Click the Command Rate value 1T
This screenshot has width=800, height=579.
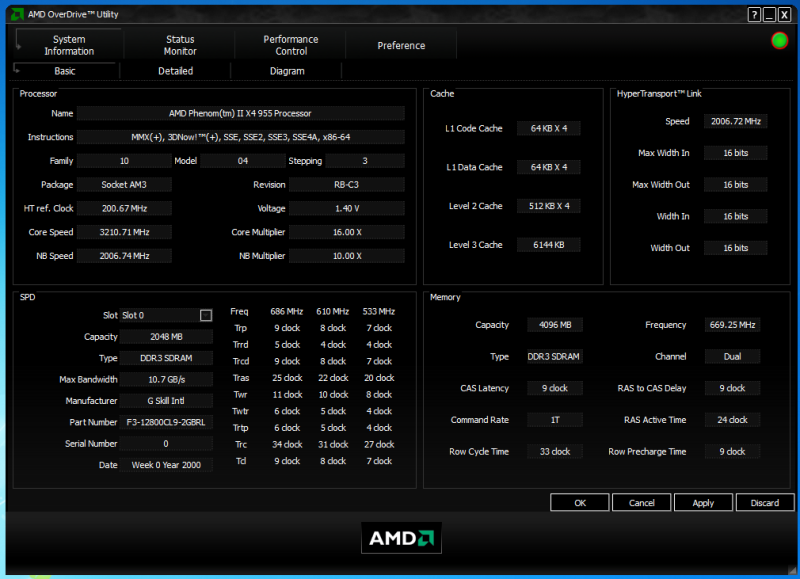[555, 419]
